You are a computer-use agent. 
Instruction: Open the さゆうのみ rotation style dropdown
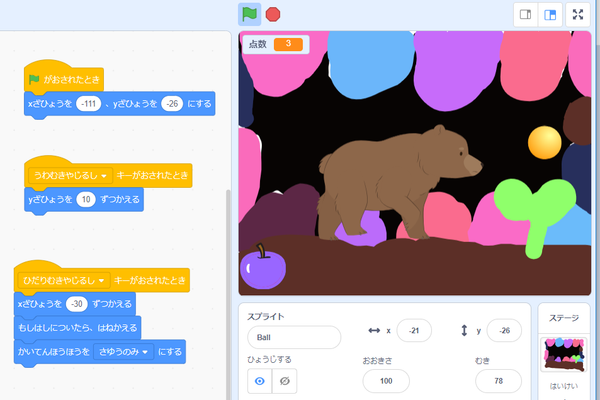[x=124, y=352]
